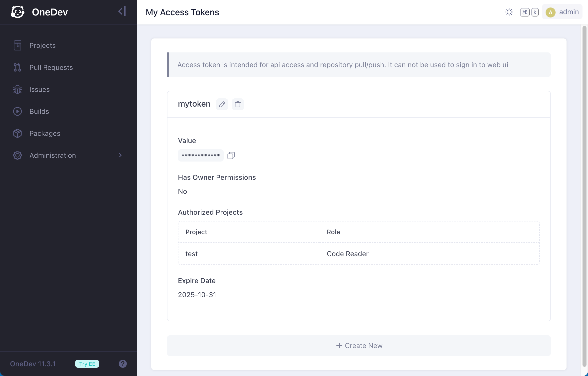Select Pull Requests in the sidebar
This screenshot has width=588, height=376.
click(51, 67)
